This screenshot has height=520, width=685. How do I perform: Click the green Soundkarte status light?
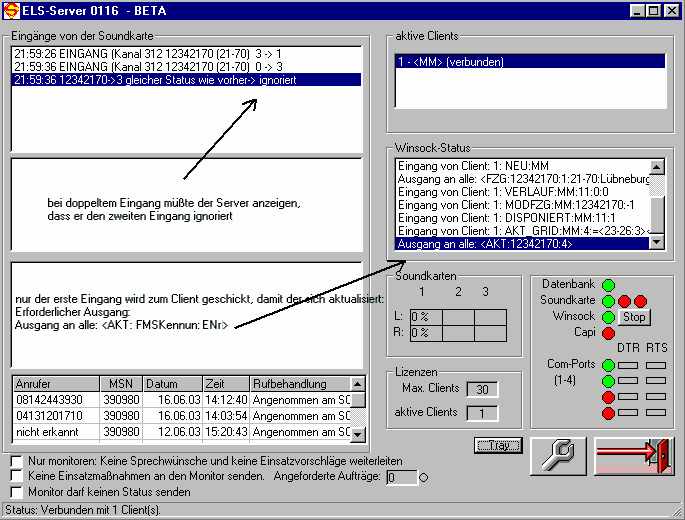click(608, 301)
